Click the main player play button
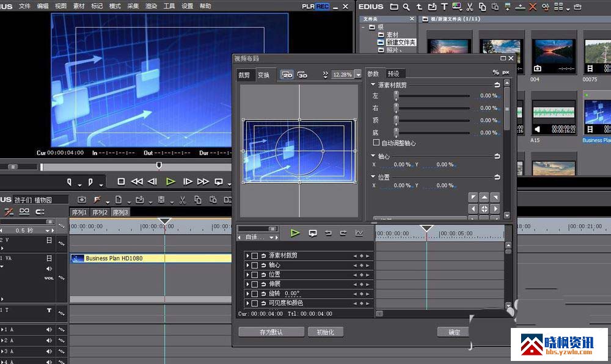The width and height of the screenshot is (611, 364). point(170,181)
